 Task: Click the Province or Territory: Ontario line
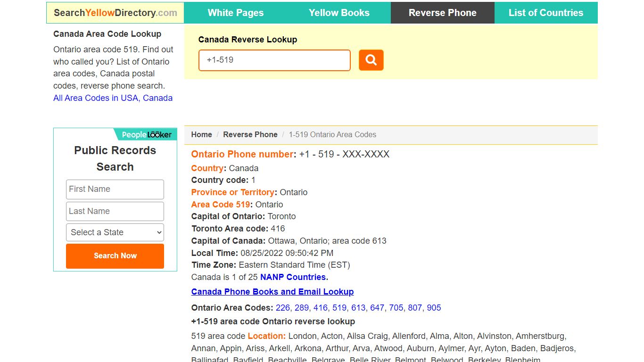coord(249,192)
